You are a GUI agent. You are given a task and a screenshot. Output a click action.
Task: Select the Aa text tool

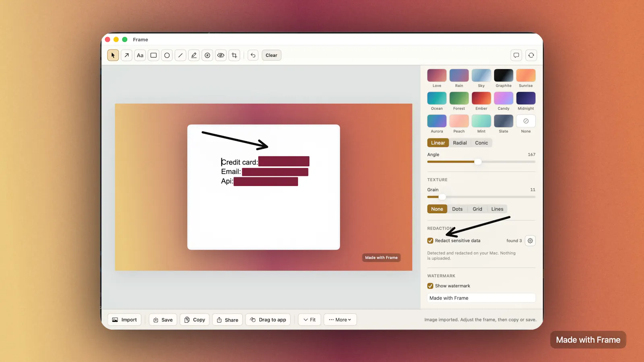pyautogui.click(x=140, y=55)
